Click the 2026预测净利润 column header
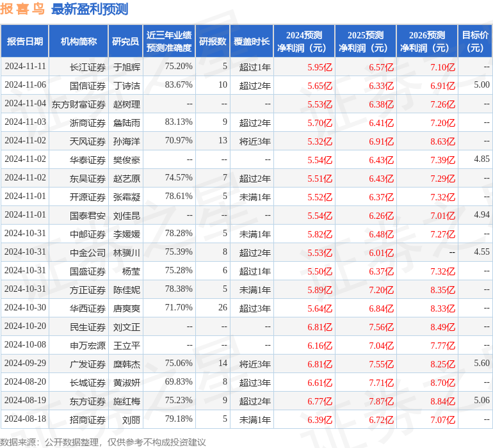This screenshot has width=493, height=448. coord(426,41)
